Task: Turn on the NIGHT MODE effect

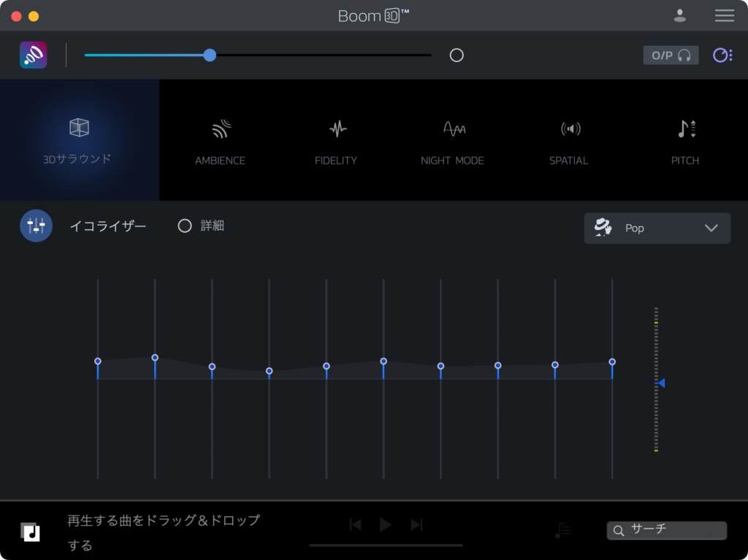Action: pos(453,130)
